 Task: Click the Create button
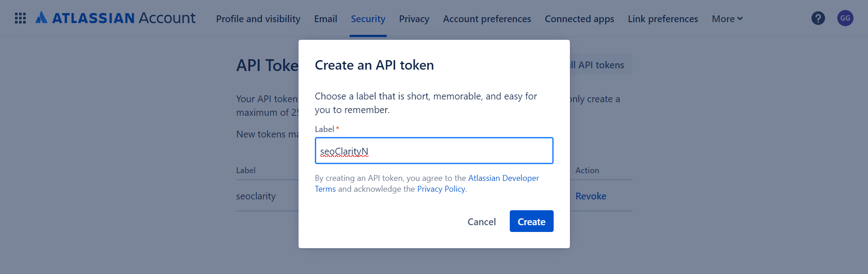(x=531, y=222)
